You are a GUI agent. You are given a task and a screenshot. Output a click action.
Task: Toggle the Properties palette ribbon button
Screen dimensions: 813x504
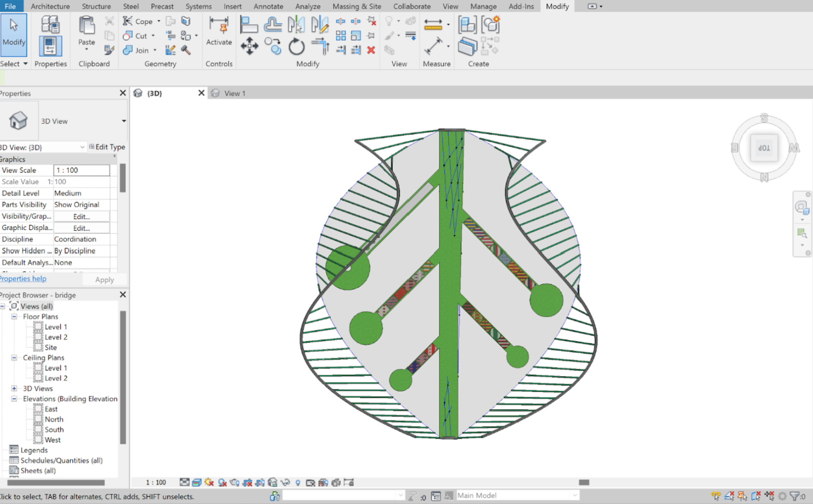click(50, 46)
